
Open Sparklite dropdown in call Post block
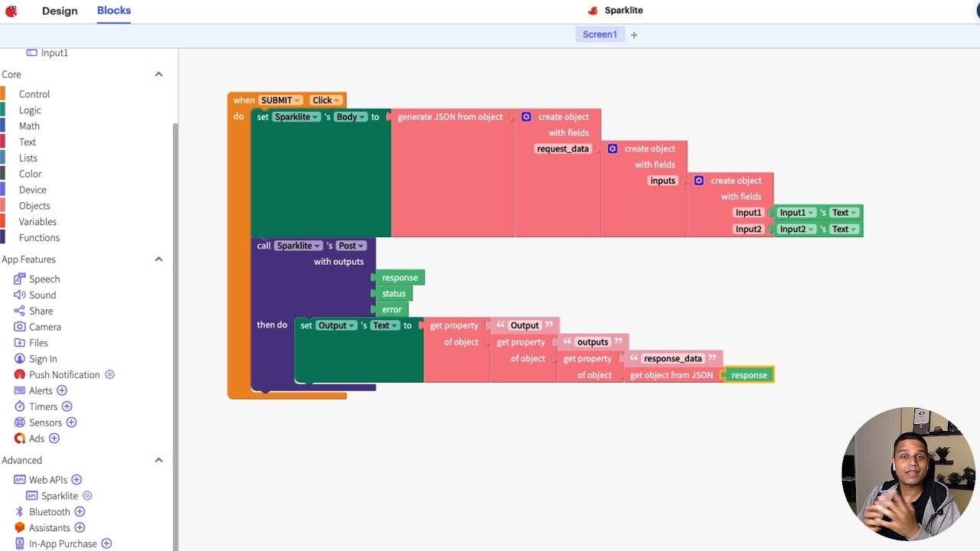click(x=298, y=246)
